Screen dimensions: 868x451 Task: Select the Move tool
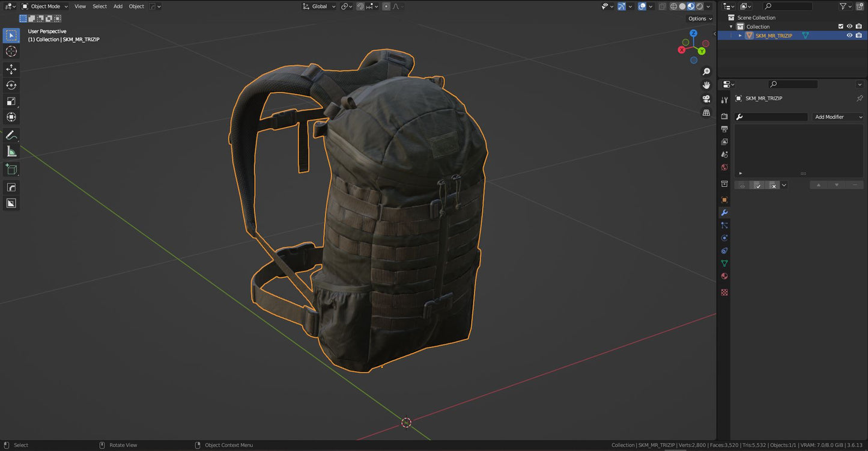click(11, 69)
